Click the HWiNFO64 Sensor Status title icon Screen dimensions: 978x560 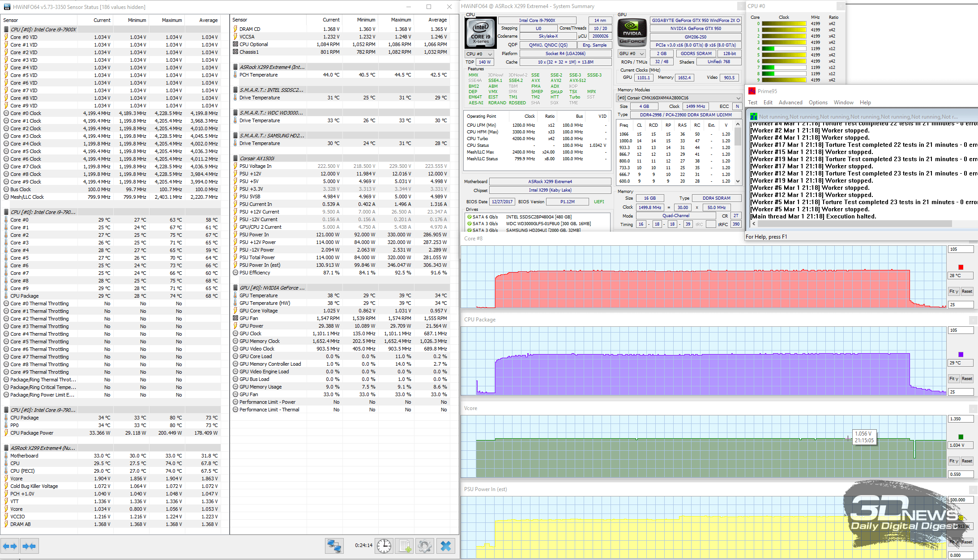7,7
